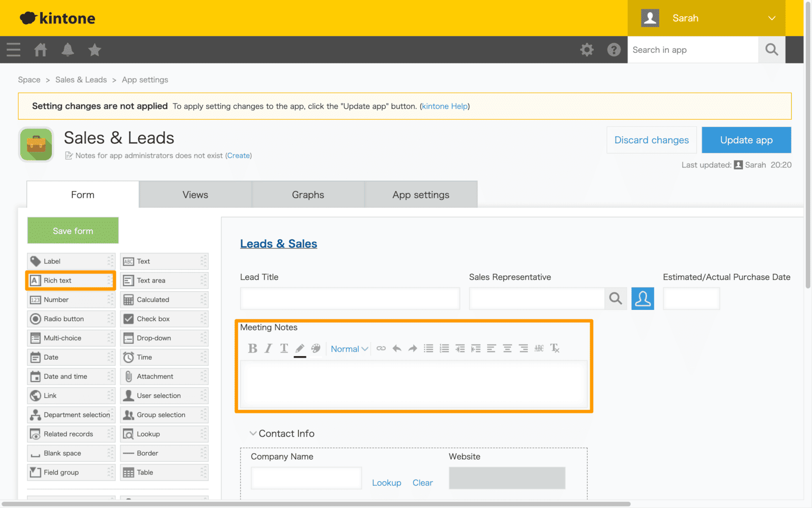The height and width of the screenshot is (508, 812).
Task: Click the Lookup link under Company Name
Action: pos(387,483)
